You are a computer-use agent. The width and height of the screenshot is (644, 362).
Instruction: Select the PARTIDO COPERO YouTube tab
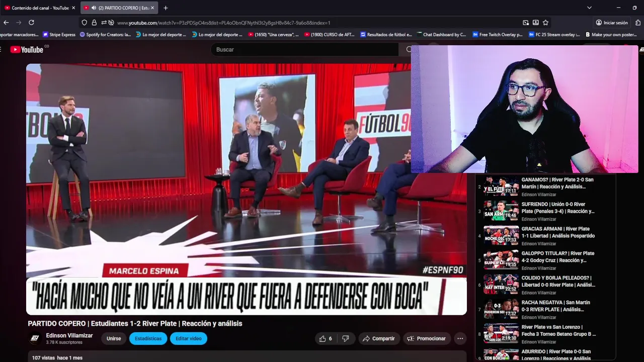[119, 8]
